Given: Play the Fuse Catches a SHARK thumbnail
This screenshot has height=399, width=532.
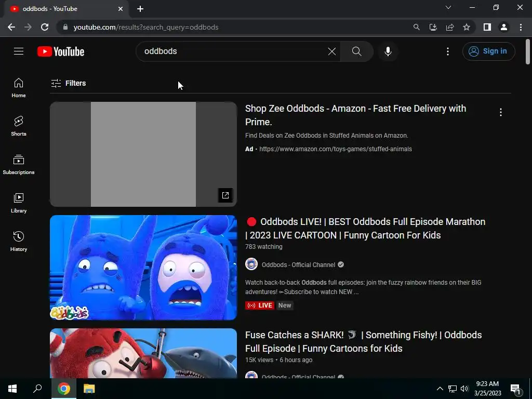Looking at the screenshot, I should 143,353.
